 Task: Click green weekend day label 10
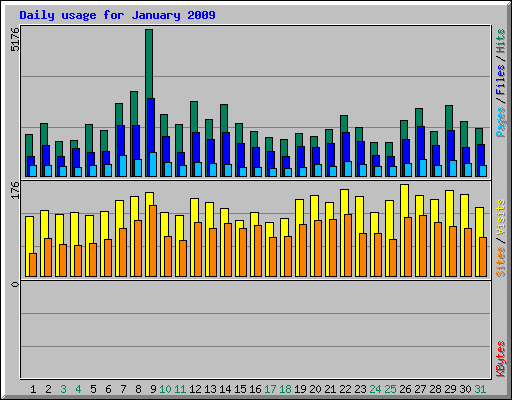[165, 389]
